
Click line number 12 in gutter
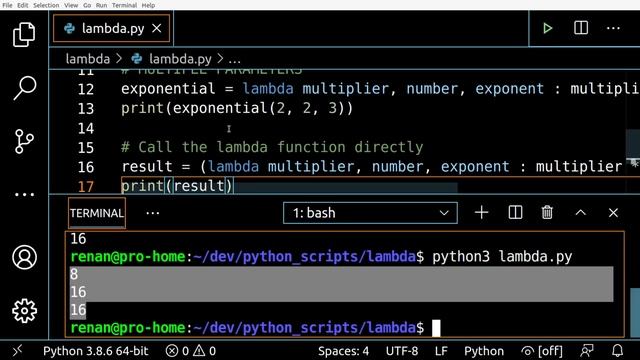coord(86,89)
